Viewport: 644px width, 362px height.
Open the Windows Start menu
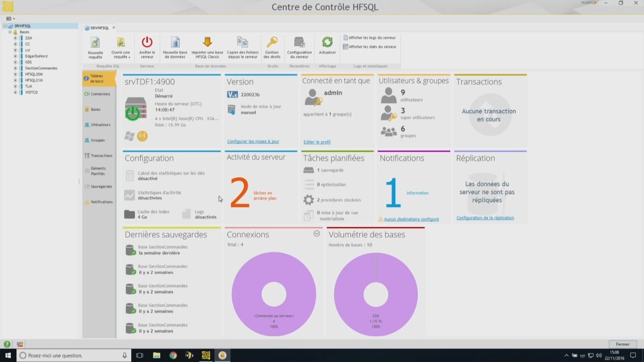coord(8,355)
